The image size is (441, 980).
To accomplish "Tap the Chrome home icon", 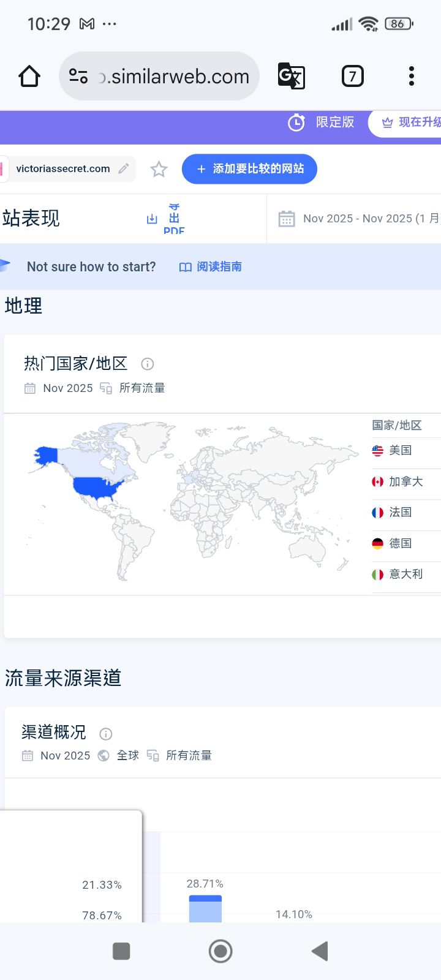I will pyautogui.click(x=29, y=77).
